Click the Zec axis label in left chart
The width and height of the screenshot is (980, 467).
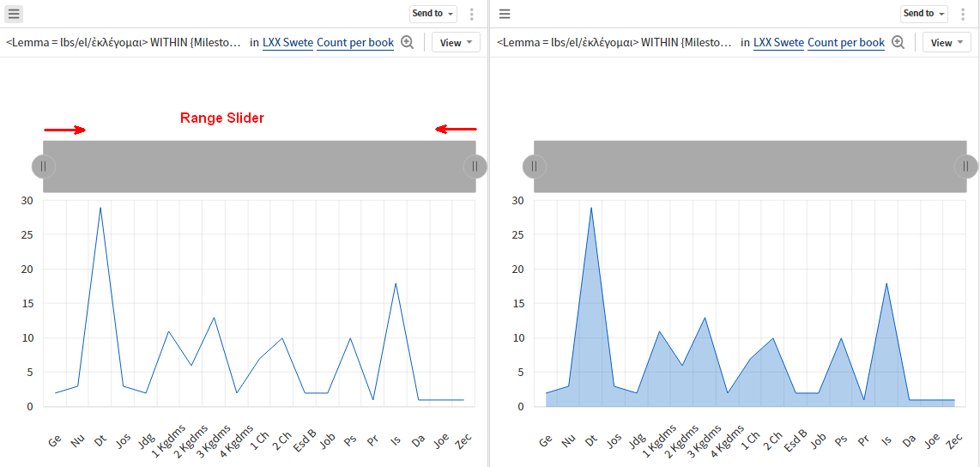point(463,440)
